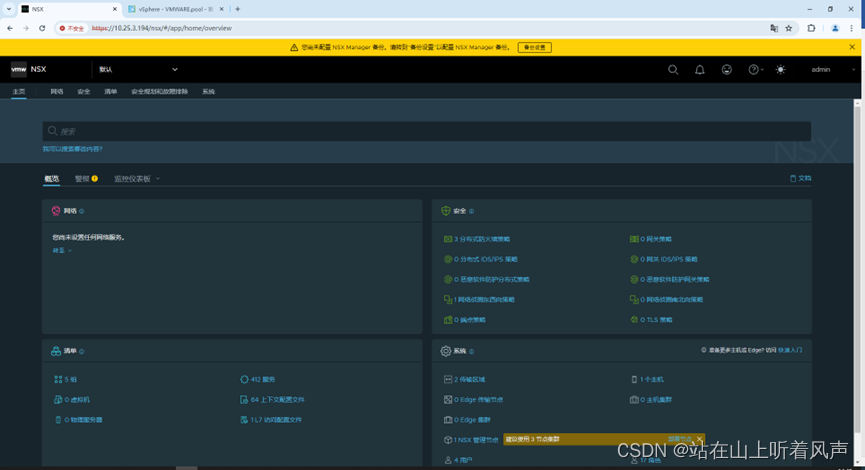Click icon beside 1 L7 访问配置文件
Image resolution: width=865 pixels, height=470 pixels.
click(x=244, y=420)
